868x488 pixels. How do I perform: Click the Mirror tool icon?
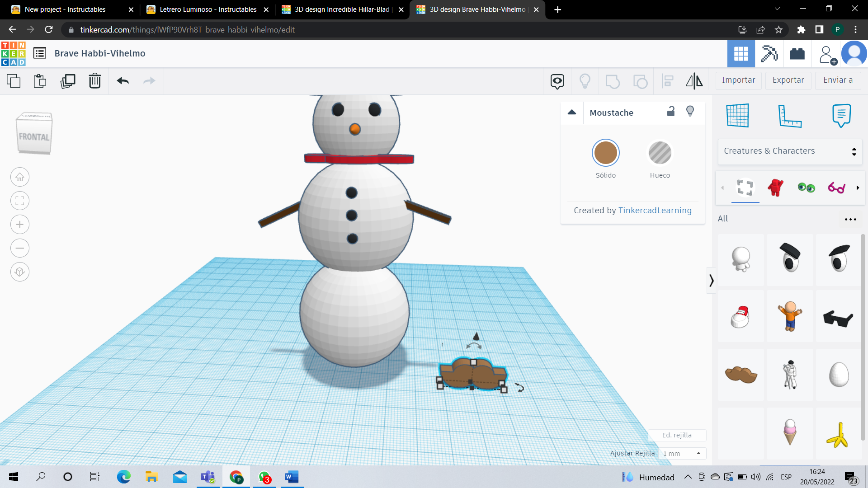pyautogui.click(x=694, y=81)
